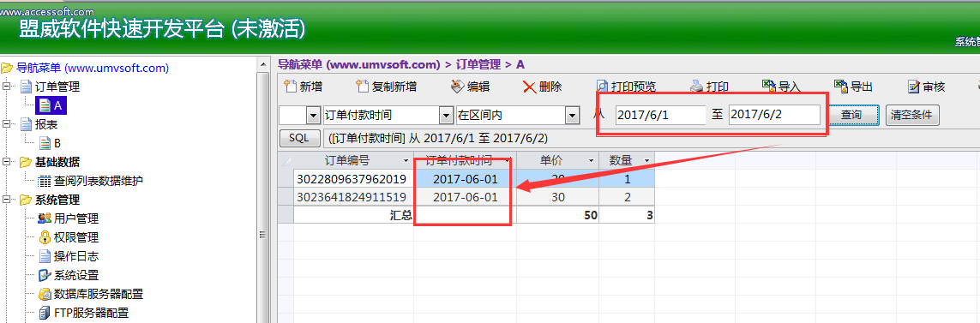Screen dimensions: 980x323
Task: Select report B in the tree
Action: [x=57, y=143]
